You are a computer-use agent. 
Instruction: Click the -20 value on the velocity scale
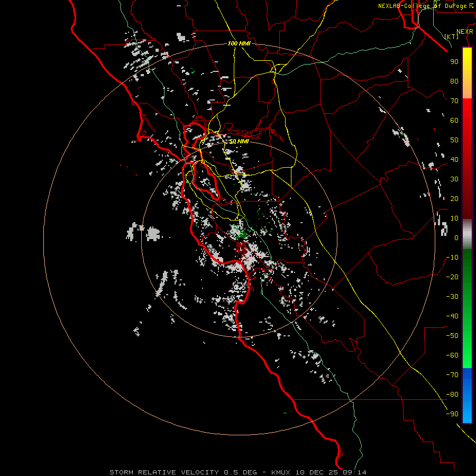(x=452, y=277)
